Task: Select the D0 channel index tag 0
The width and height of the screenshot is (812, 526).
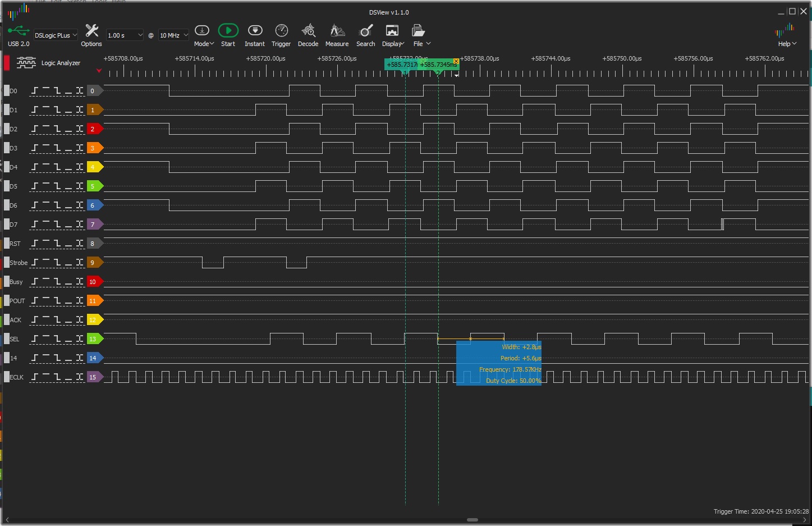Action: [x=95, y=91]
